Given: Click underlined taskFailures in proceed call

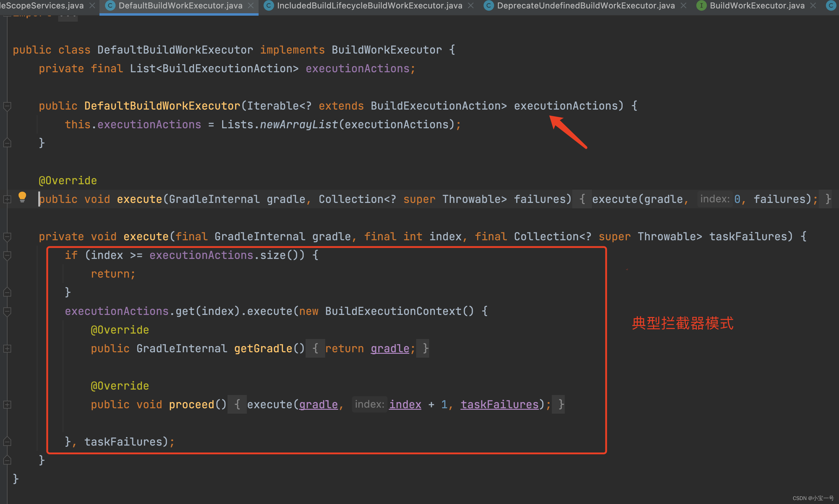Looking at the screenshot, I should pyautogui.click(x=499, y=405).
